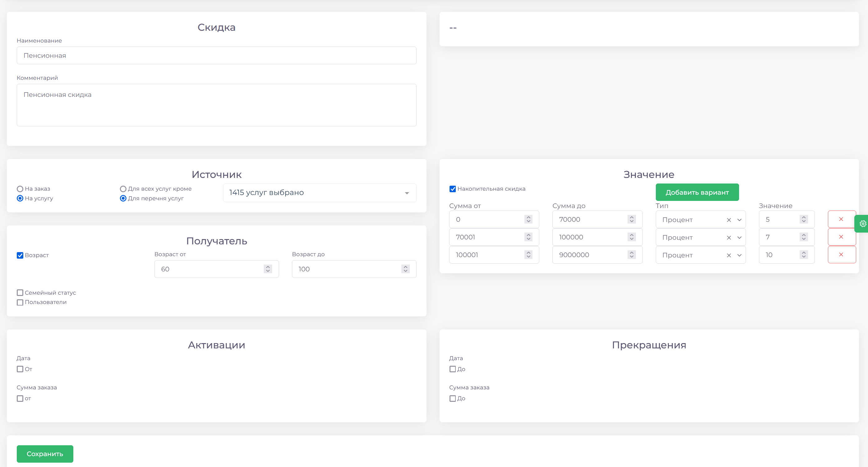This screenshot has height=467, width=868.
Task: Clear the type in the 5 percent row
Action: 729,220
